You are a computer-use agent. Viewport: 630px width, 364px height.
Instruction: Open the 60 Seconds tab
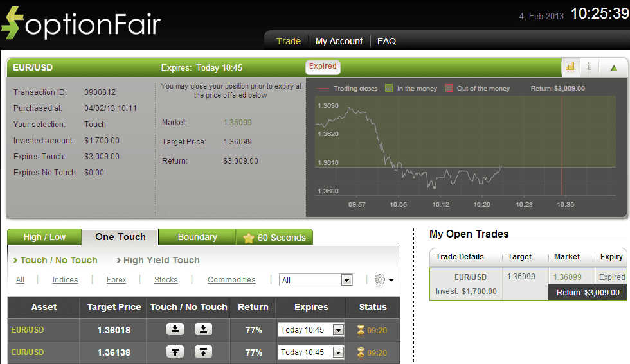pyautogui.click(x=274, y=238)
